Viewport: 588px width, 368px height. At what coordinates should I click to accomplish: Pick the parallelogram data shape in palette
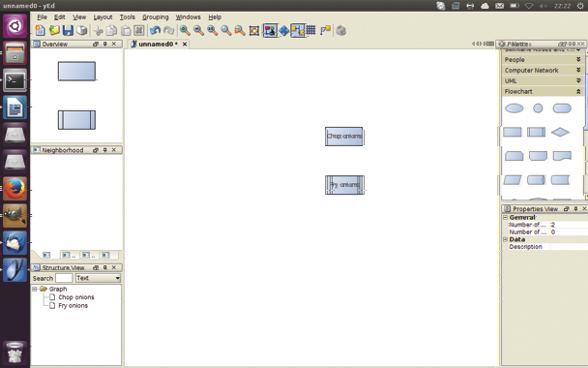point(513,180)
